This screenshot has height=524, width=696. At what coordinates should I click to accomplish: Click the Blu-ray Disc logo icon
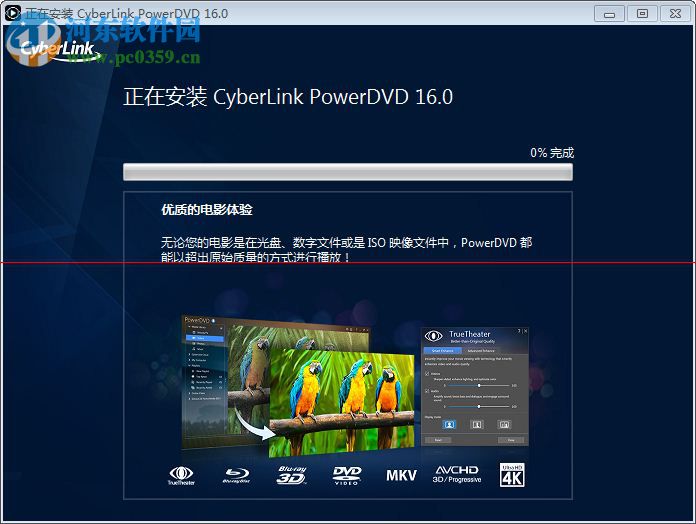[x=236, y=475]
